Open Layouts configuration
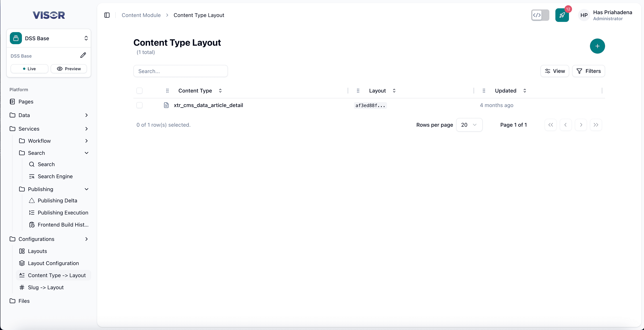The height and width of the screenshot is (330, 644). coord(53,251)
